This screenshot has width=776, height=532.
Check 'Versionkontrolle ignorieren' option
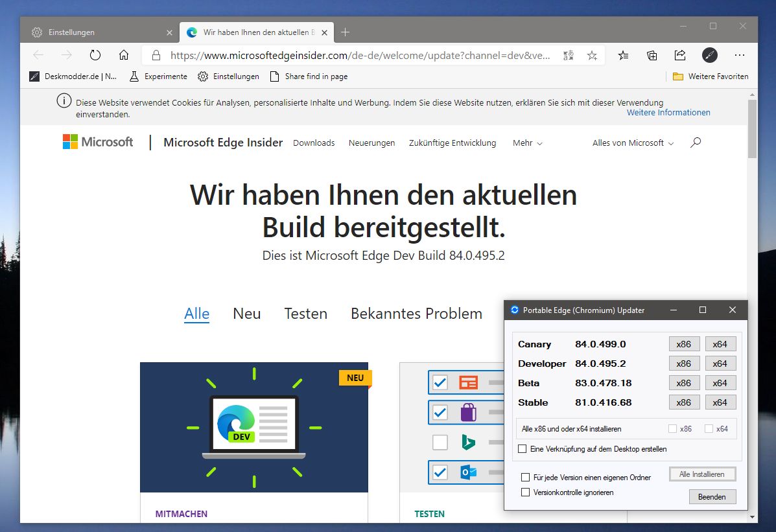tap(526, 492)
